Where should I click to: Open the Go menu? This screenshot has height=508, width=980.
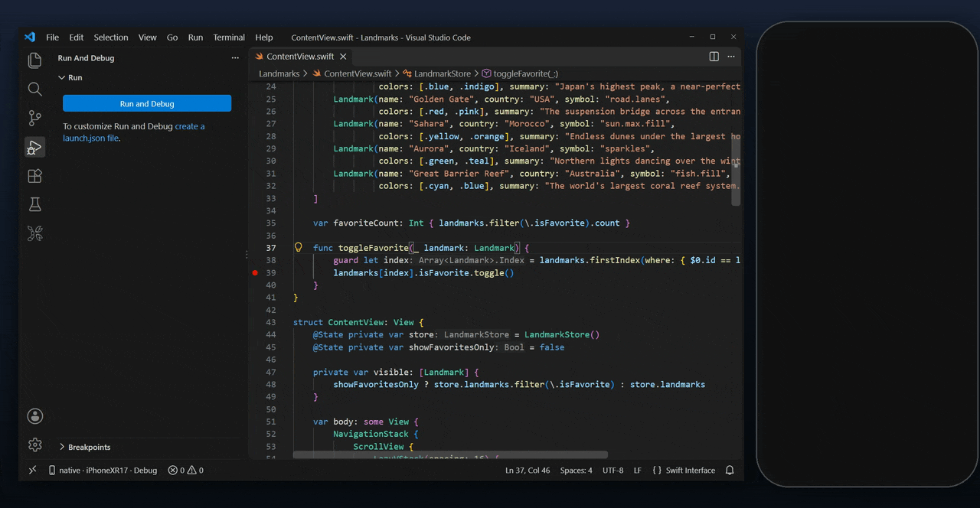coord(172,37)
